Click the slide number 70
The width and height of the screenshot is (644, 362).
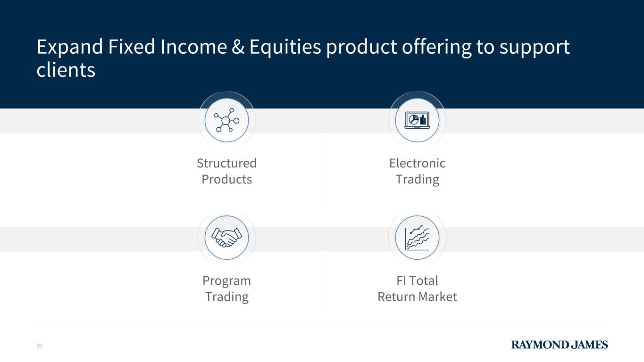(39, 346)
